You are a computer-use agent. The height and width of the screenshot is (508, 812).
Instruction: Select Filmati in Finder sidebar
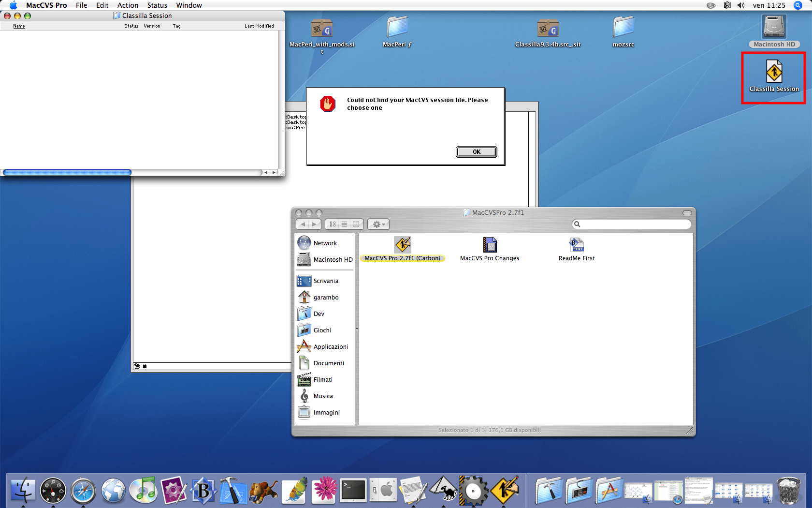pyautogui.click(x=325, y=379)
